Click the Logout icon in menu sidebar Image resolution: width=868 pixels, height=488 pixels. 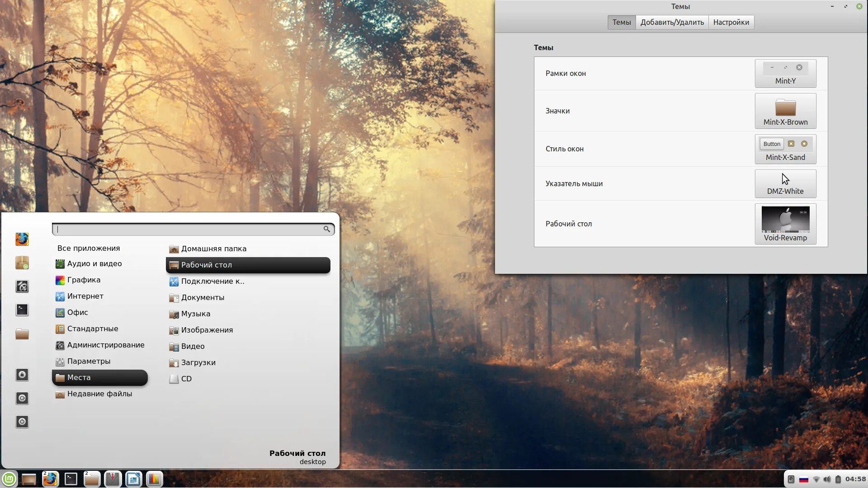22,398
